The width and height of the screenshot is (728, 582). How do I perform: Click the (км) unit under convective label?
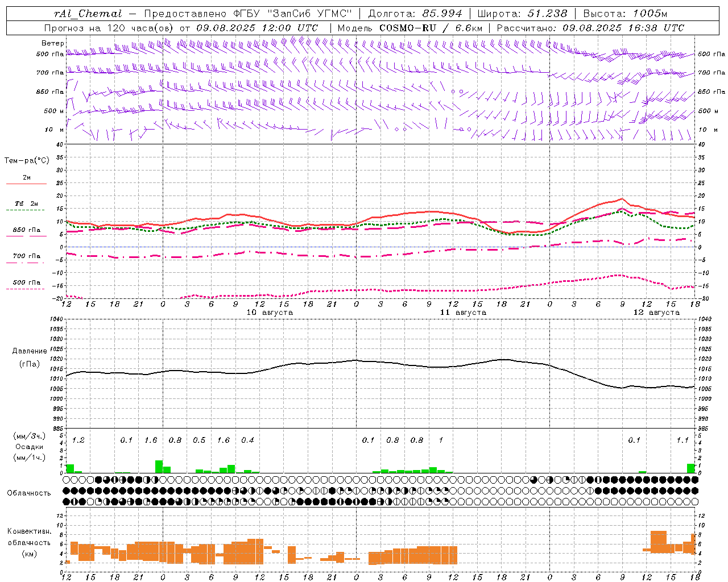(x=29, y=554)
